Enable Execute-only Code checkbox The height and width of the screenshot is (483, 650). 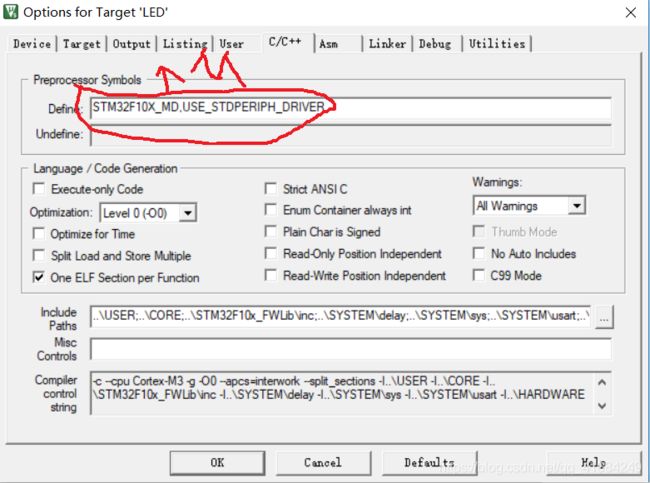point(40,189)
